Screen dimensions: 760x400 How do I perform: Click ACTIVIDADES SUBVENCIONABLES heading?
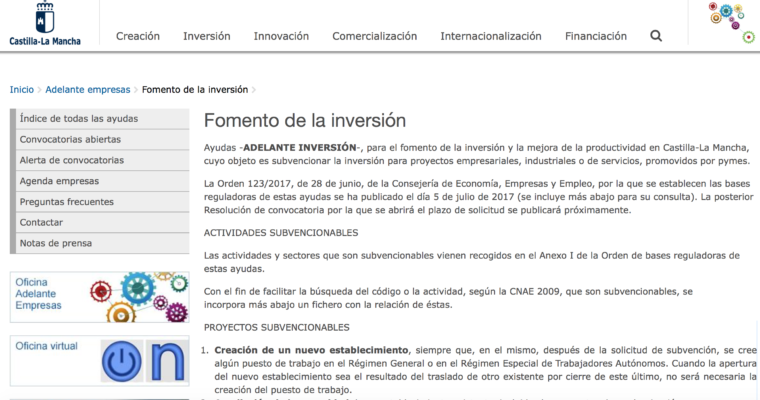pyautogui.click(x=281, y=233)
